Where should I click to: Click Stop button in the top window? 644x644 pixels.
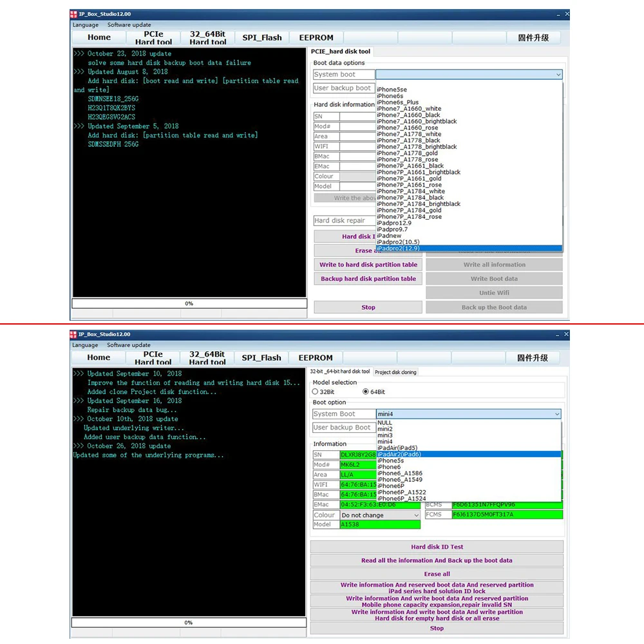click(368, 307)
